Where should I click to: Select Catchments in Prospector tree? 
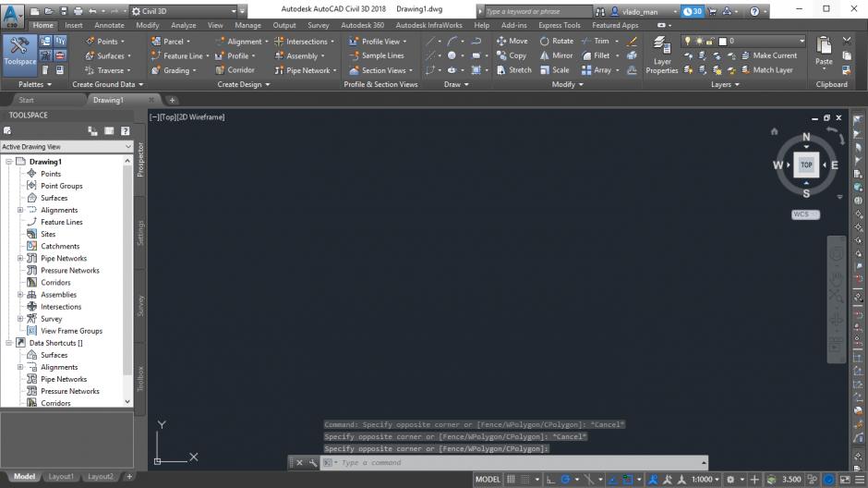60,247
